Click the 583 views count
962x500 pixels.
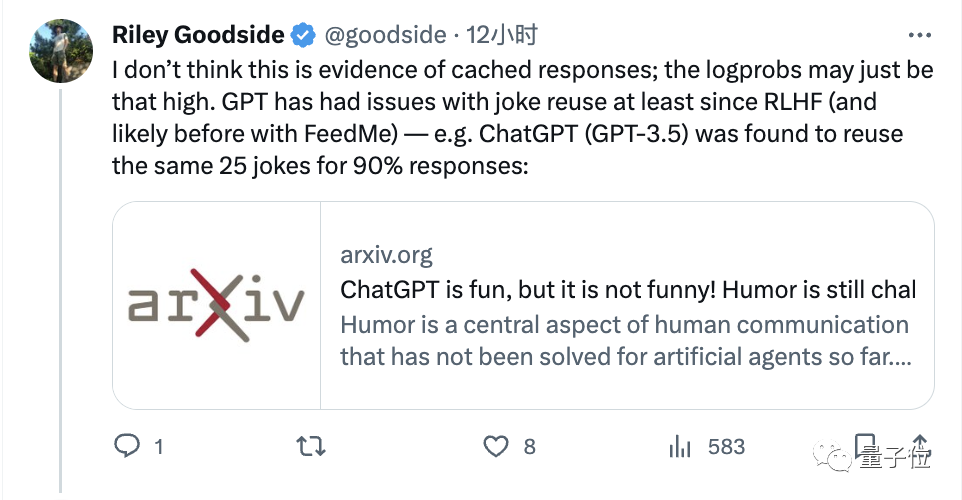[726, 447]
